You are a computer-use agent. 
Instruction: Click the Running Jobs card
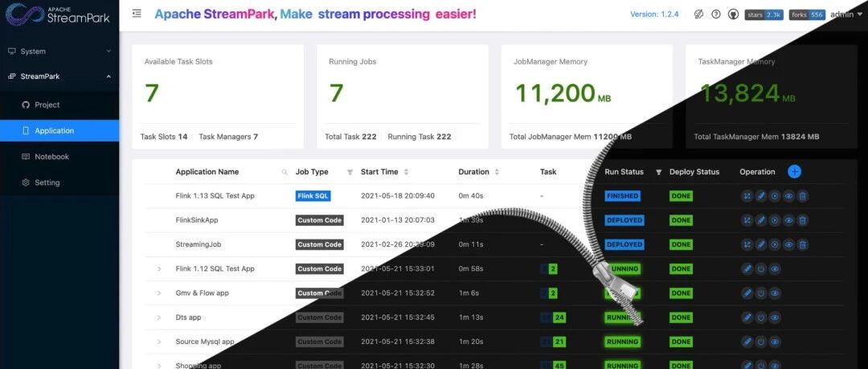[403, 96]
